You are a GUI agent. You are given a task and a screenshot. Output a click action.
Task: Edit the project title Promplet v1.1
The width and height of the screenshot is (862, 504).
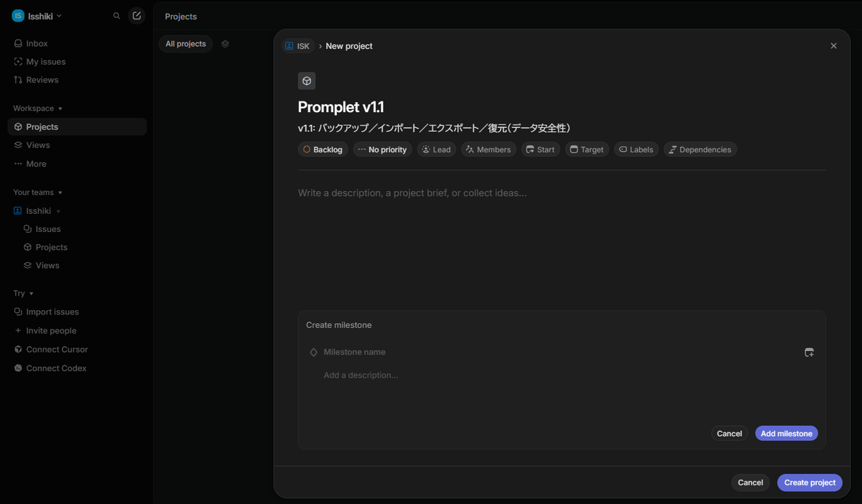tap(341, 108)
